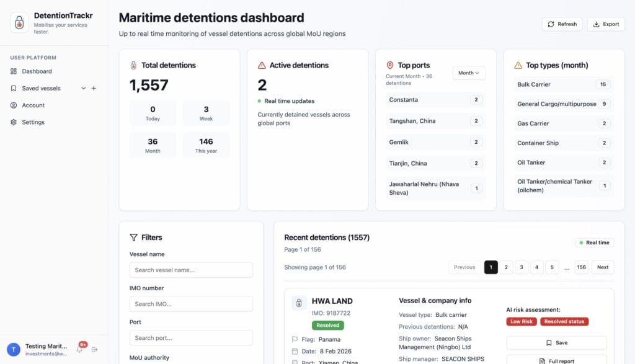The width and height of the screenshot is (635, 364).
Task: Click the DetentionTrackr logo icon
Action: (x=19, y=22)
